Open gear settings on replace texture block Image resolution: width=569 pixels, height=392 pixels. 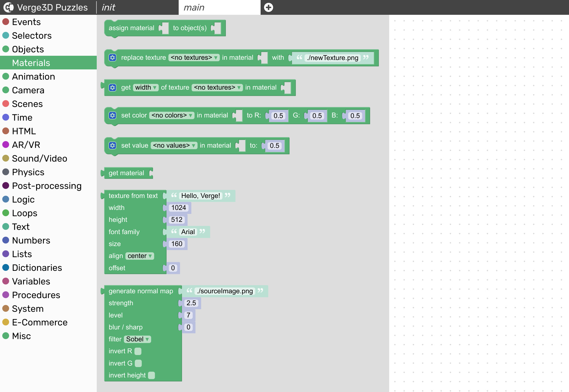tap(113, 58)
